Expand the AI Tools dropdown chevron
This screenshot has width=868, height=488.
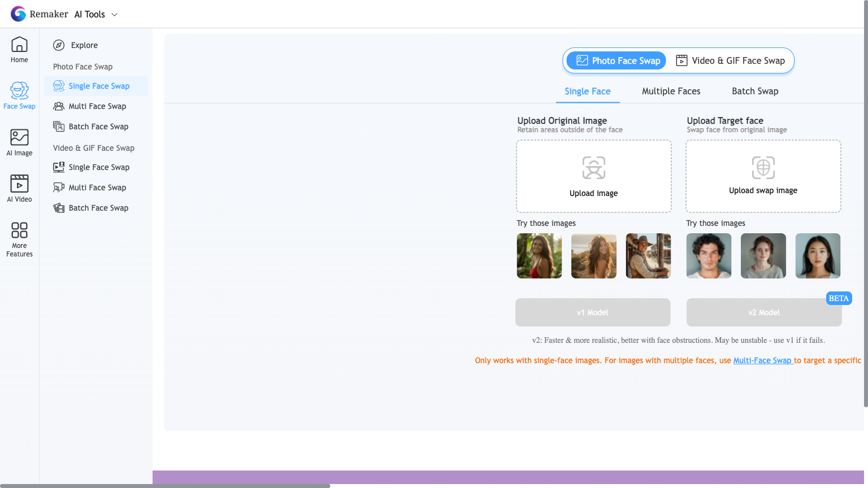[x=114, y=15]
